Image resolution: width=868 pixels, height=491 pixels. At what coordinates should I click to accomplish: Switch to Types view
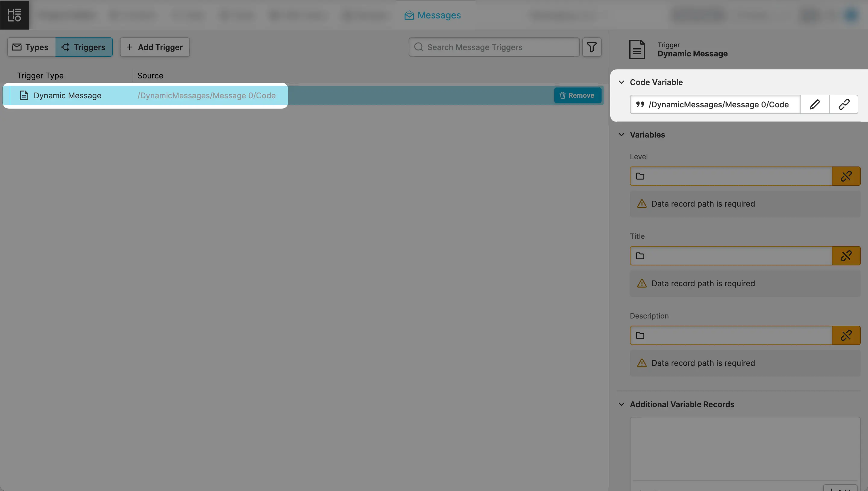click(x=31, y=47)
